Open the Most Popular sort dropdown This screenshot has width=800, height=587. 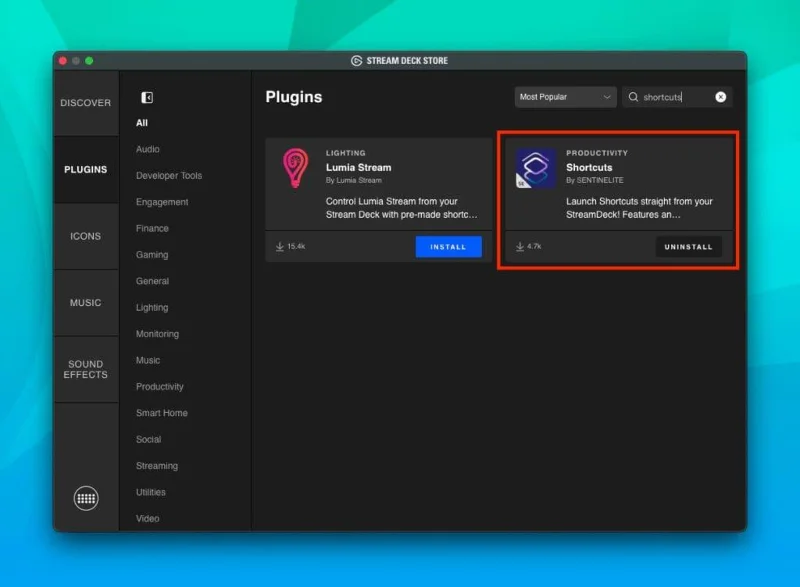pyautogui.click(x=565, y=97)
